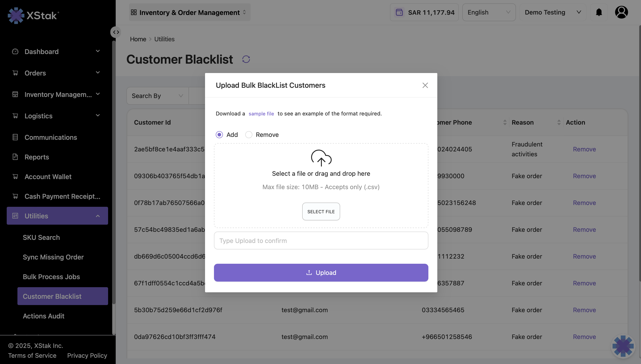Click the Type Upload to confirm field
The image size is (641, 364).
click(321, 241)
